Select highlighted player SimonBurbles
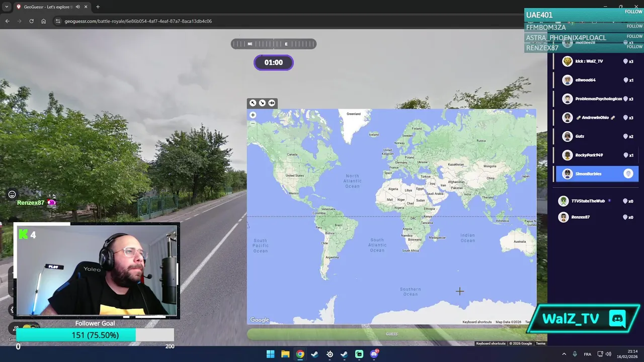Viewport: 644px width, 362px height. tap(598, 174)
